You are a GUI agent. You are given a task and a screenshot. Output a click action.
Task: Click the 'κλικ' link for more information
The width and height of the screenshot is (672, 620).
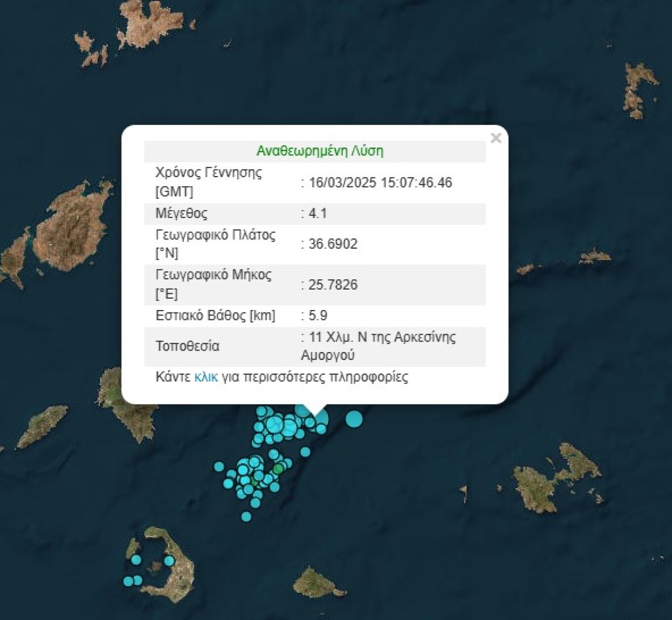[x=206, y=377]
